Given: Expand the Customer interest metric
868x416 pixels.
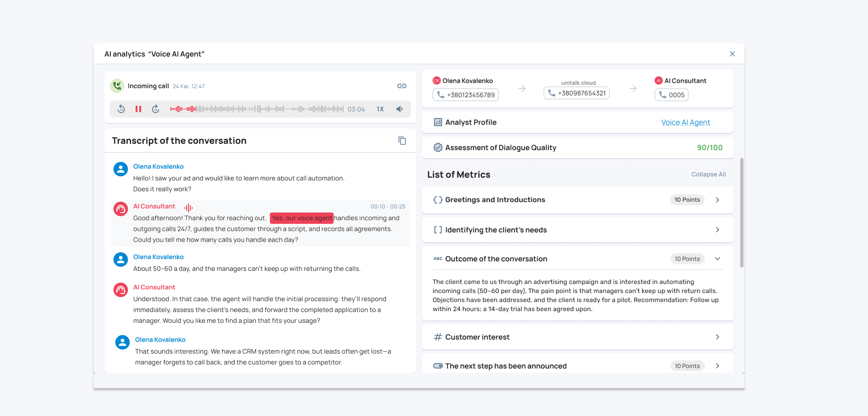Looking at the screenshot, I should pyautogui.click(x=717, y=337).
